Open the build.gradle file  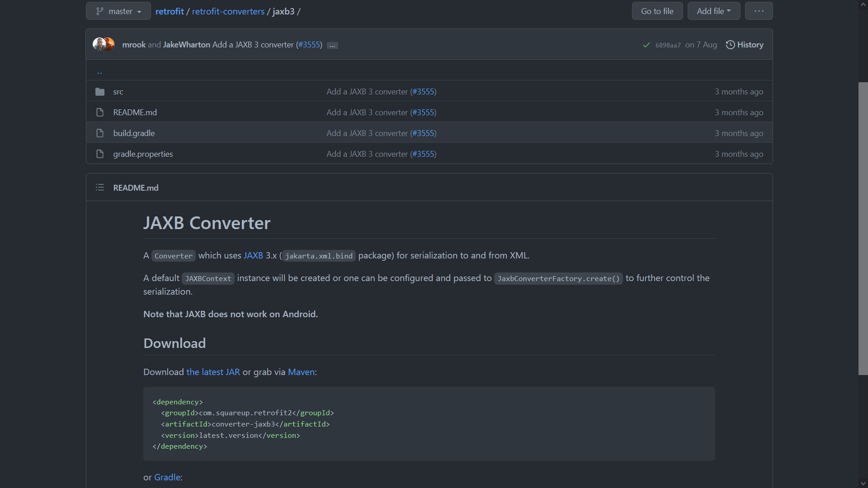[x=134, y=133]
